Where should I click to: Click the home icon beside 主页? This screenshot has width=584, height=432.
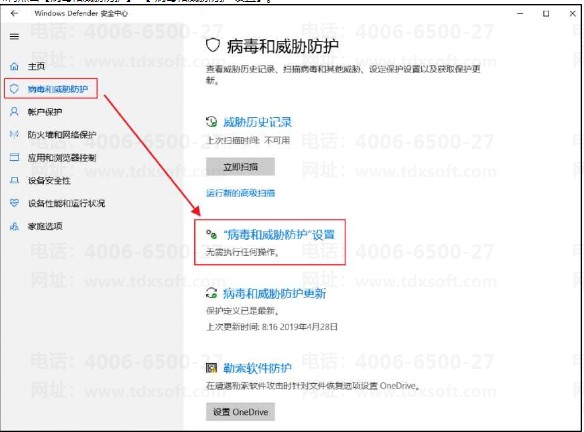click(14, 67)
